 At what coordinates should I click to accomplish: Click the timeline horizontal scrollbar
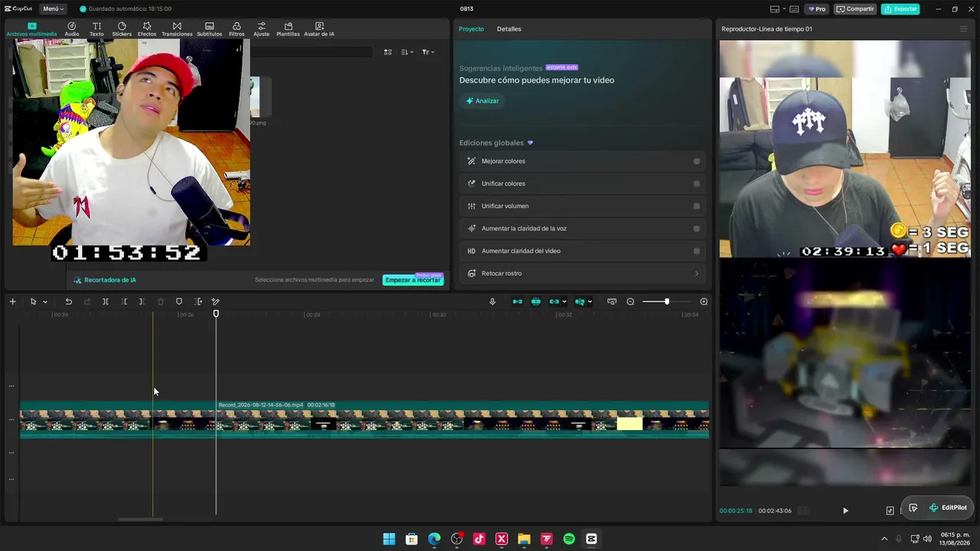141,520
